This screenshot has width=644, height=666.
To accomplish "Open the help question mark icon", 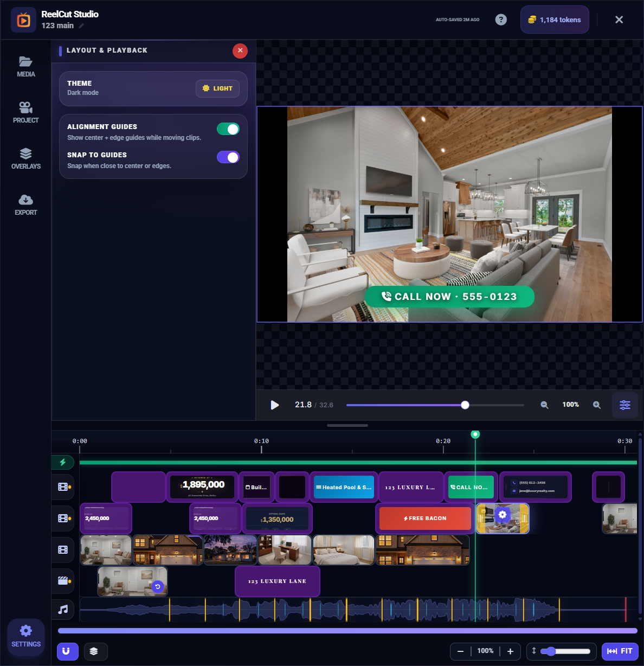I will (x=501, y=20).
